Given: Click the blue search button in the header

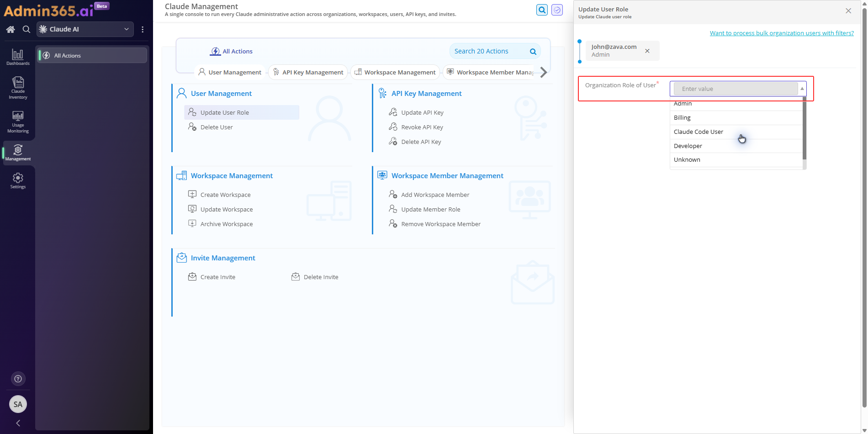Looking at the screenshot, I should pyautogui.click(x=542, y=10).
